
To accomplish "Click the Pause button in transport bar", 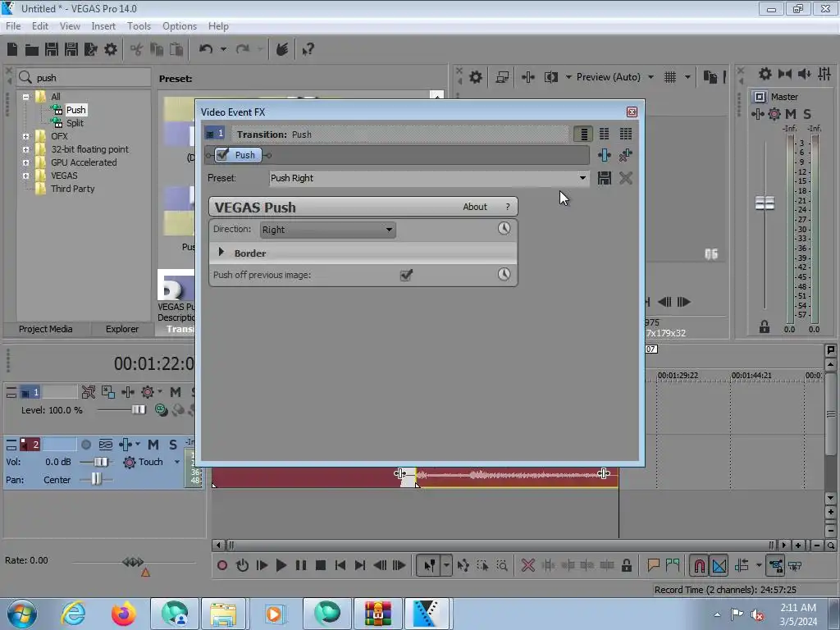I will click(301, 565).
